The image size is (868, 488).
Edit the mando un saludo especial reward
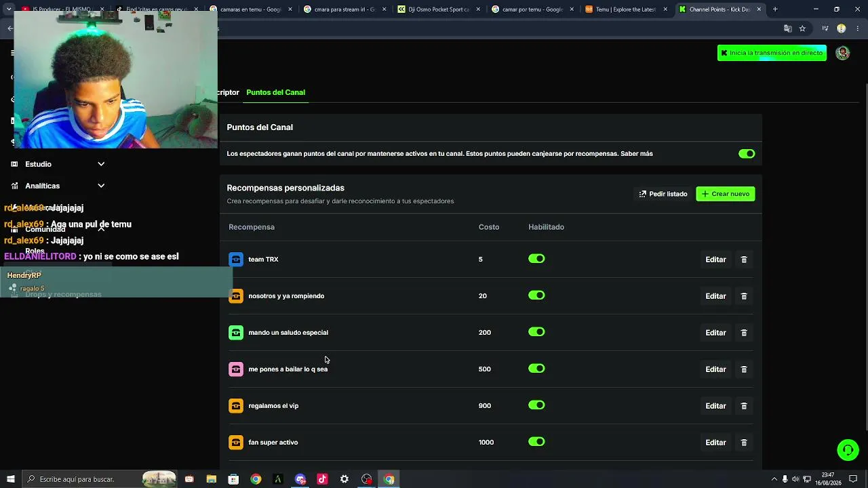point(715,333)
